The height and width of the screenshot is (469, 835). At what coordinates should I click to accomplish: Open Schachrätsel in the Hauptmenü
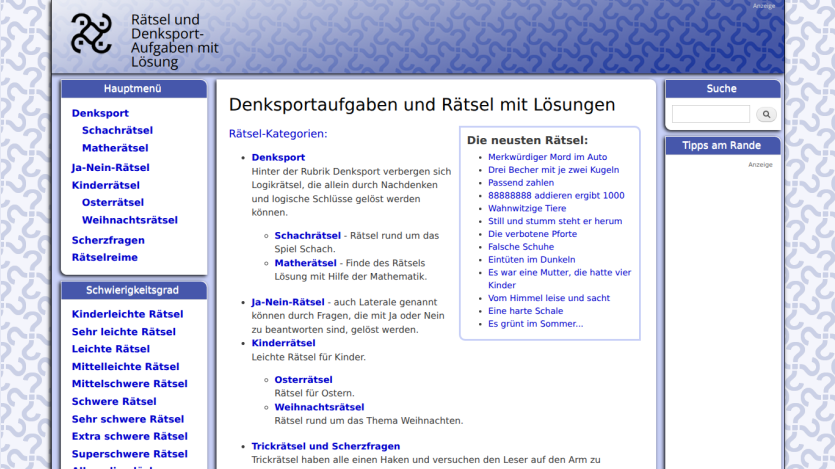(x=117, y=130)
